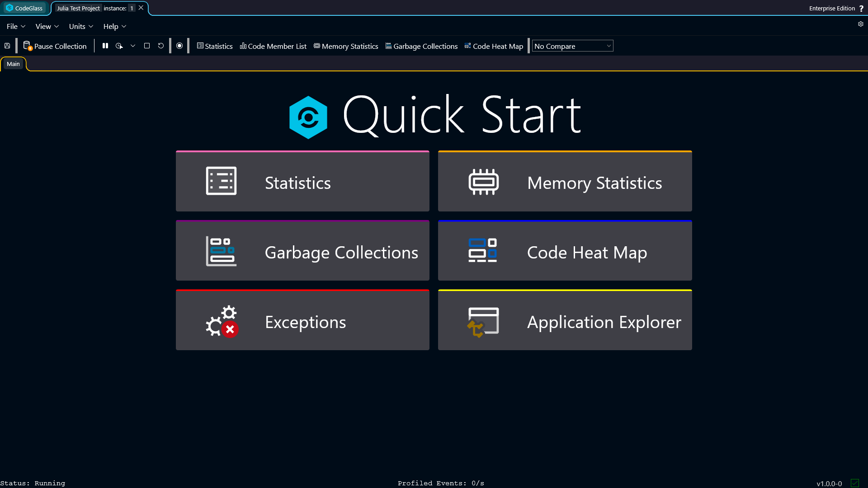This screenshot has height=488, width=868.
Task: Open the Code Heat Map quick start tile
Action: pyautogui.click(x=565, y=251)
